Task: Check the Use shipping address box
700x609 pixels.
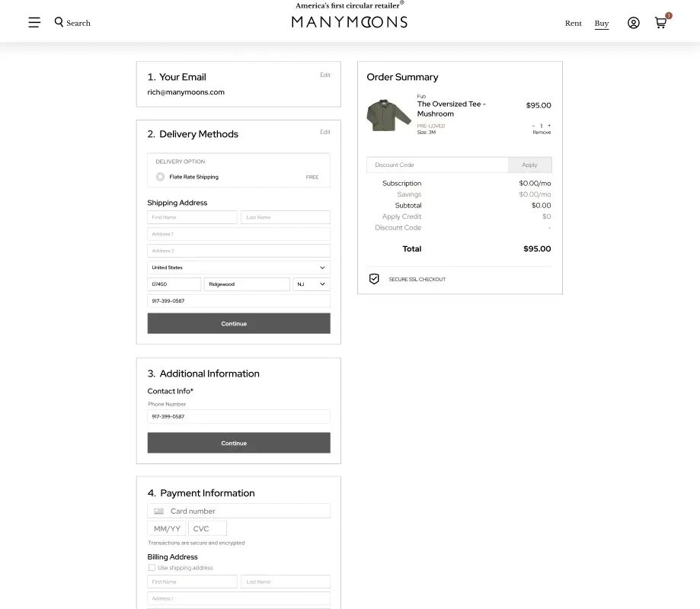Action: click(152, 568)
